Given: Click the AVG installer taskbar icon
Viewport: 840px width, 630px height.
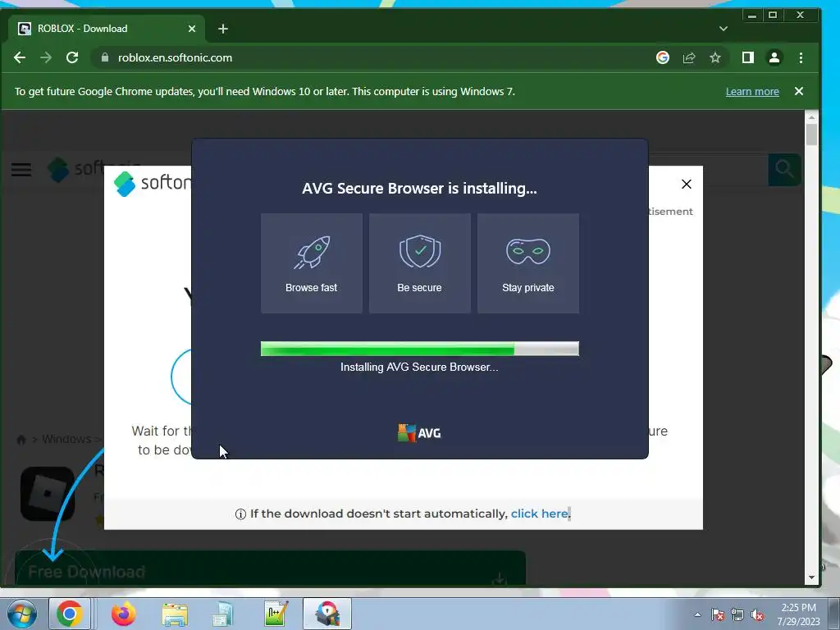Looking at the screenshot, I should coord(327,614).
